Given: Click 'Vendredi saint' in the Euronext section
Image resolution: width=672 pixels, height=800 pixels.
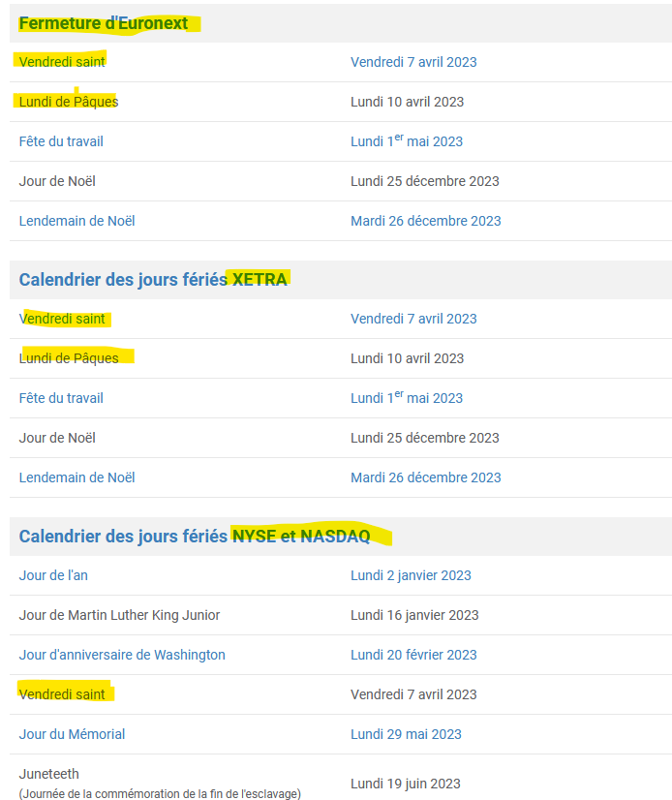Looking at the screenshot, I should (x=62, y=62).
